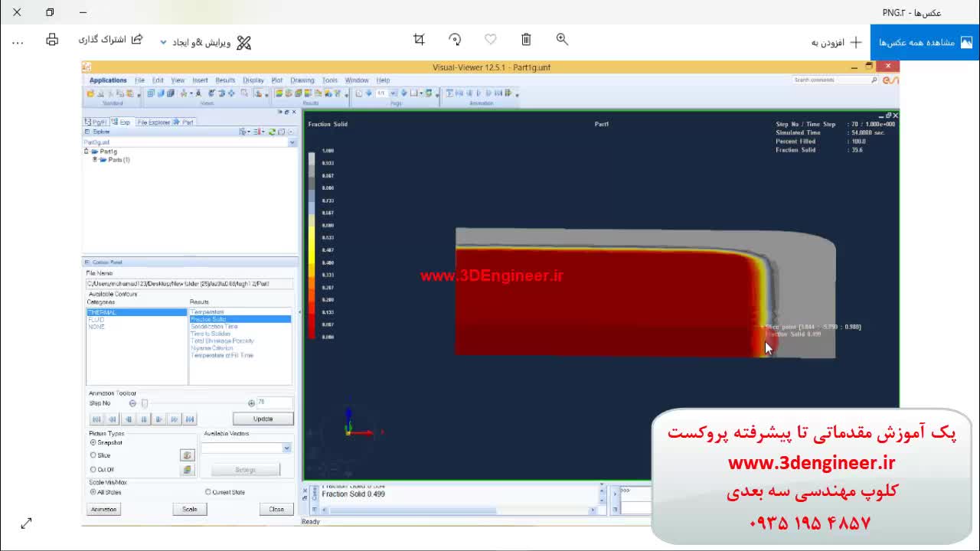This screenshot has height=551, width=980.
Task: Click the Scale button
Action: [189, 510]
